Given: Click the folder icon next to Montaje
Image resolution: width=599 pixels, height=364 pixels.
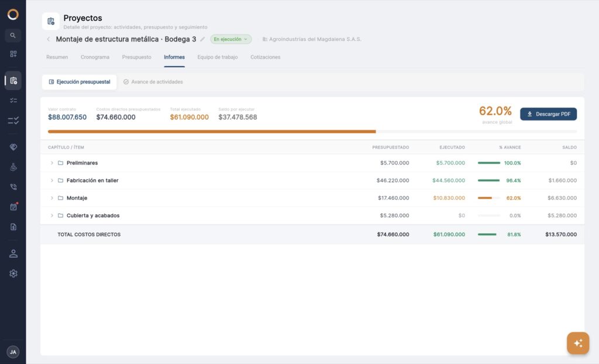Looking at the screenshot, I should [60, 198].
